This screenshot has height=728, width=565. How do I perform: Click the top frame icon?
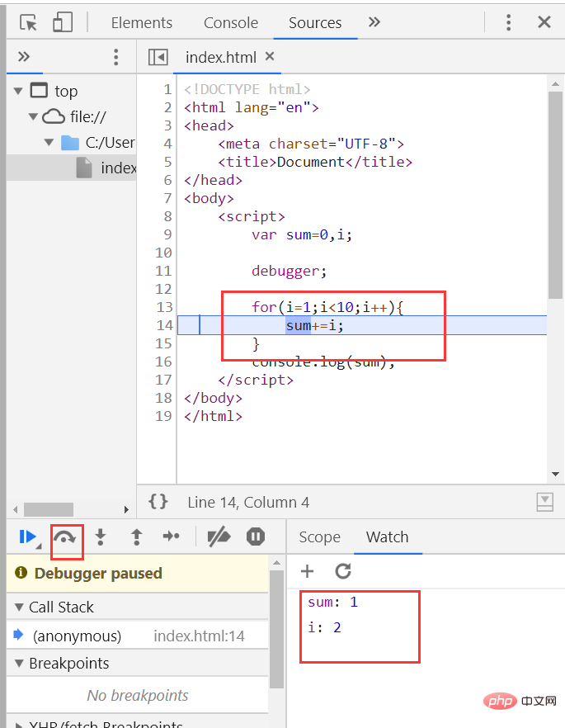coord(39,90)
